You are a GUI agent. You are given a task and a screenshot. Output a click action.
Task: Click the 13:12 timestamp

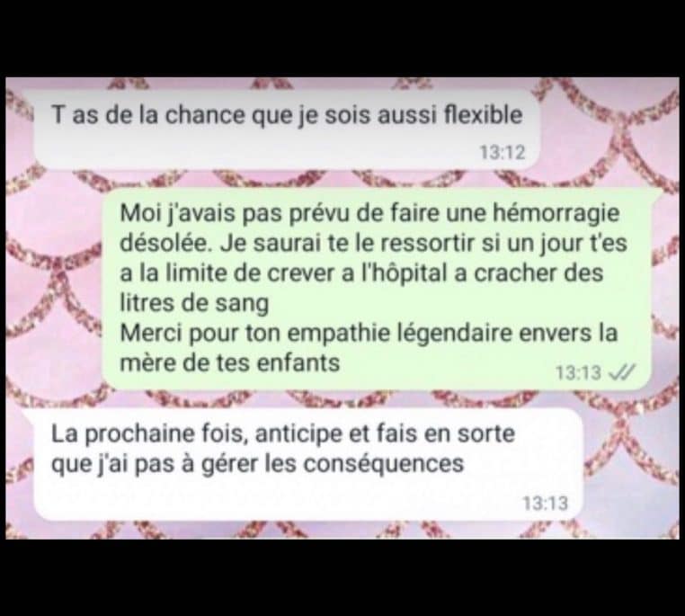[x=503, y=153]
